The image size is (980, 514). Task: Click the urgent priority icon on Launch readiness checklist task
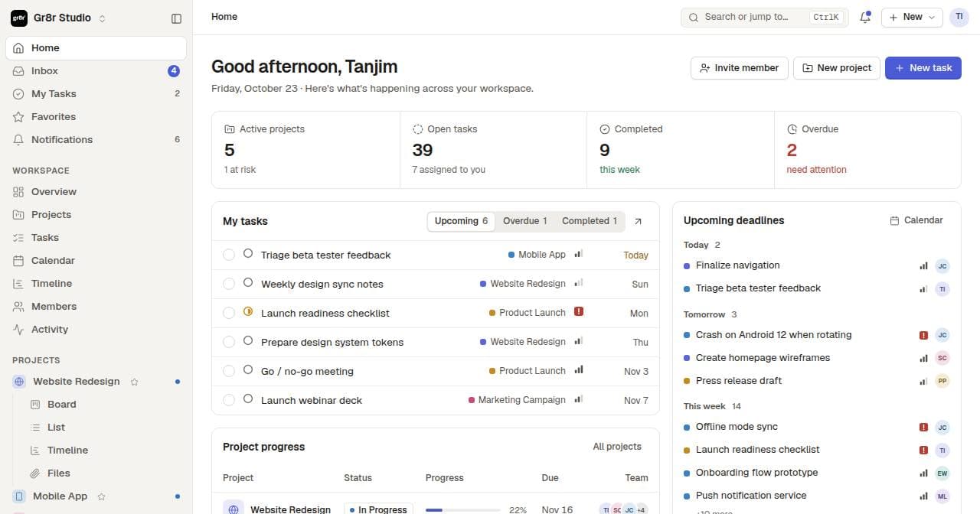click(x=579, y=312)
